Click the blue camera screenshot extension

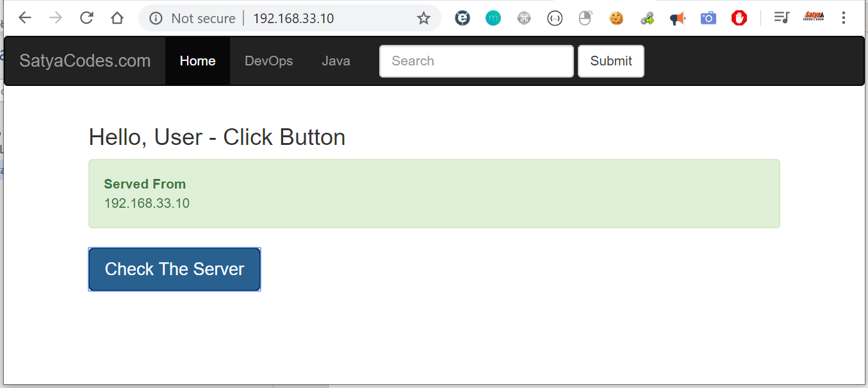708,19
